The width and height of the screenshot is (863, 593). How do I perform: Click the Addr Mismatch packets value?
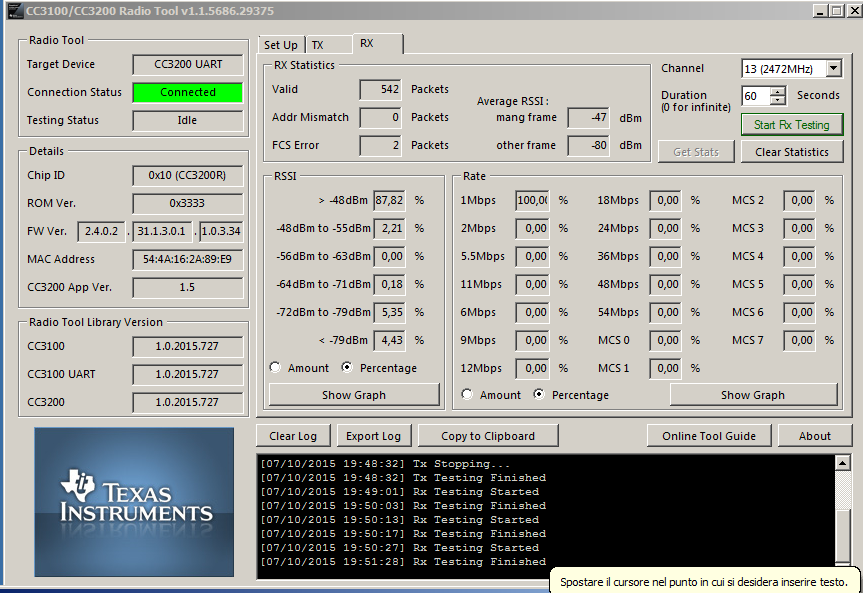click(380, 117)
